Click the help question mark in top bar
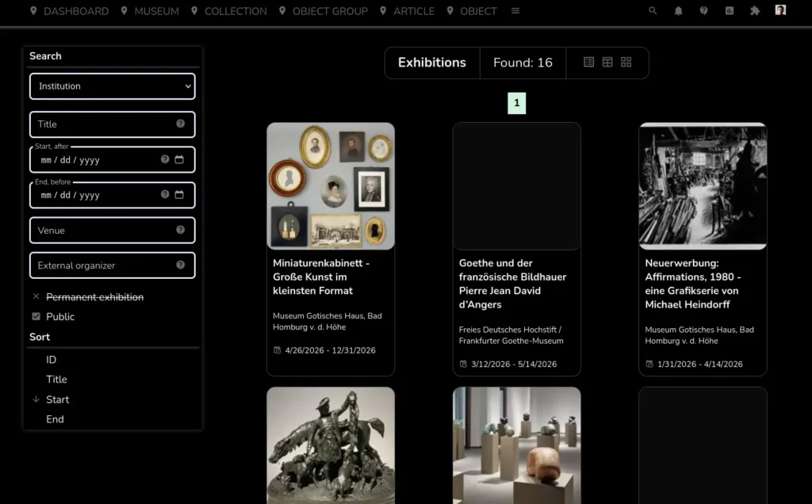The image size is (812, 504). (x=704, y=10)
